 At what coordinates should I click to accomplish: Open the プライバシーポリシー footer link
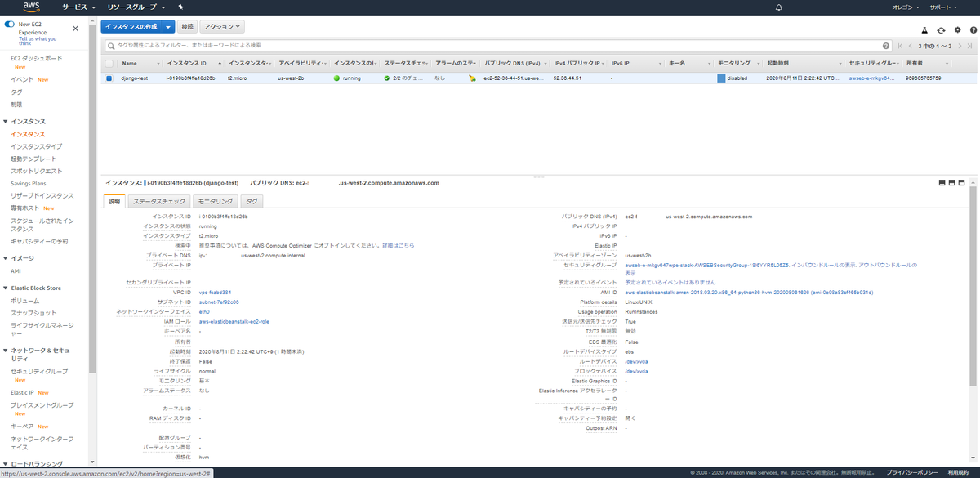point(913,472)
